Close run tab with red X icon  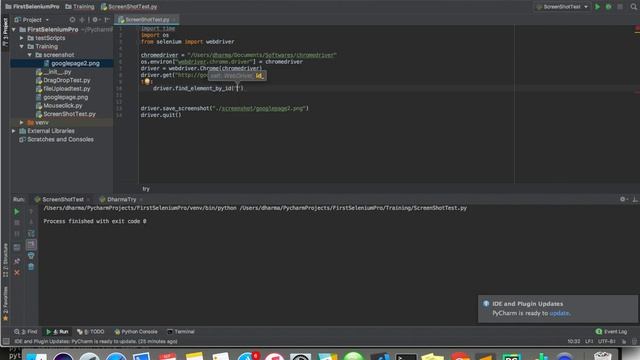17,272
